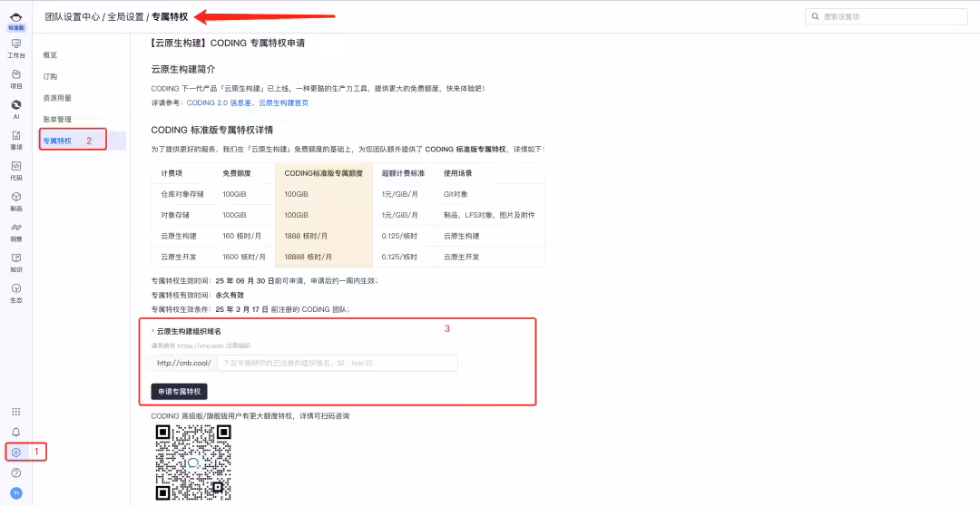Select 账单管理 in the settings sidebar
The width and height of the screenshot is (980, 506).
(x=57, y=120)
